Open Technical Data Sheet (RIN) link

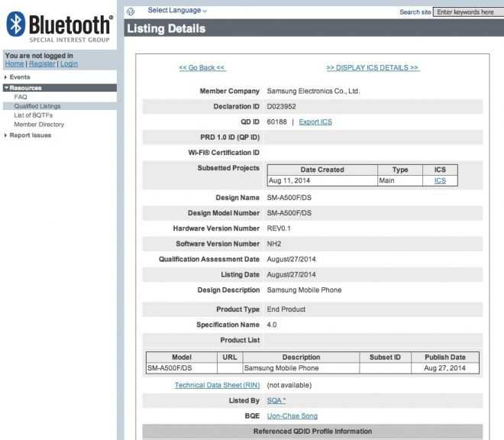[217, 385]
